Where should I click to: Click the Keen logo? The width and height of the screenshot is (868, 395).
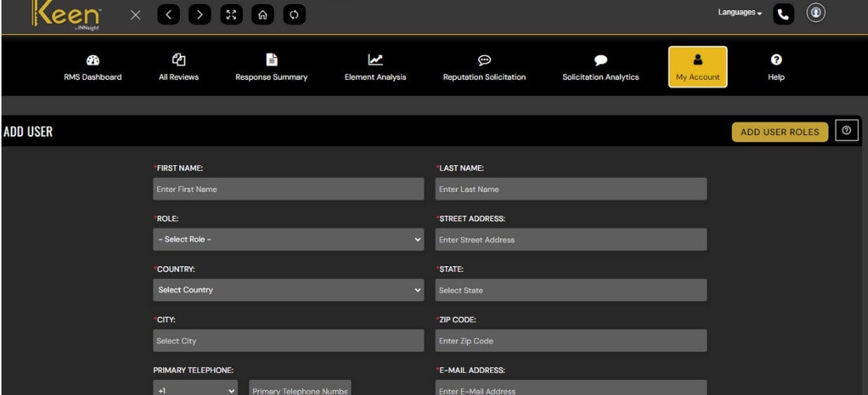click(65, 14)
